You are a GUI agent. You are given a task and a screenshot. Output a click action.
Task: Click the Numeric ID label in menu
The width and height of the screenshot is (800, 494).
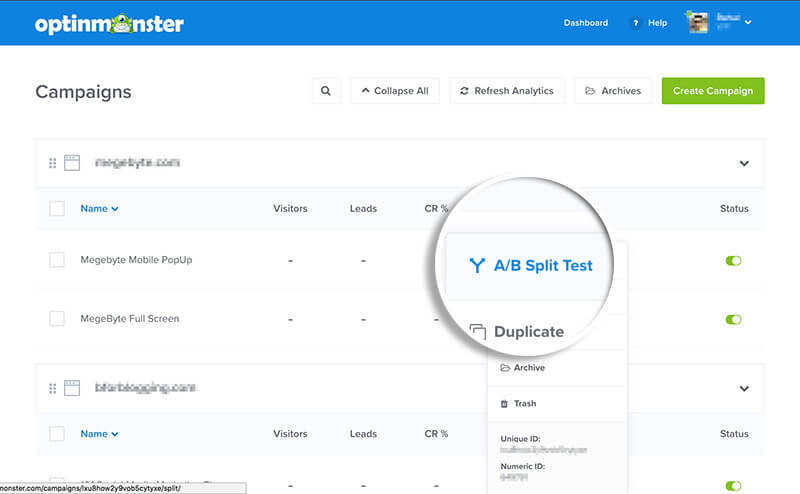523,466
